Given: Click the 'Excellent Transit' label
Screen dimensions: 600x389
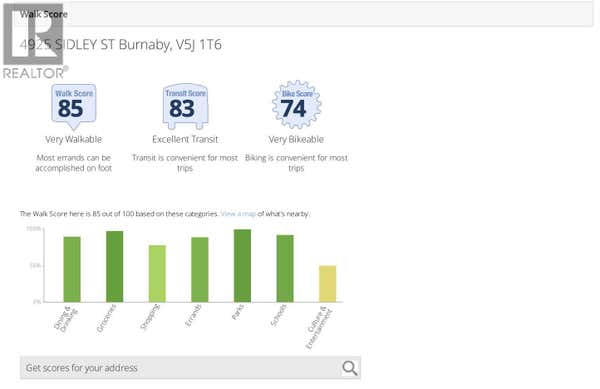Looking at the screenshot, I should point(185,140).
